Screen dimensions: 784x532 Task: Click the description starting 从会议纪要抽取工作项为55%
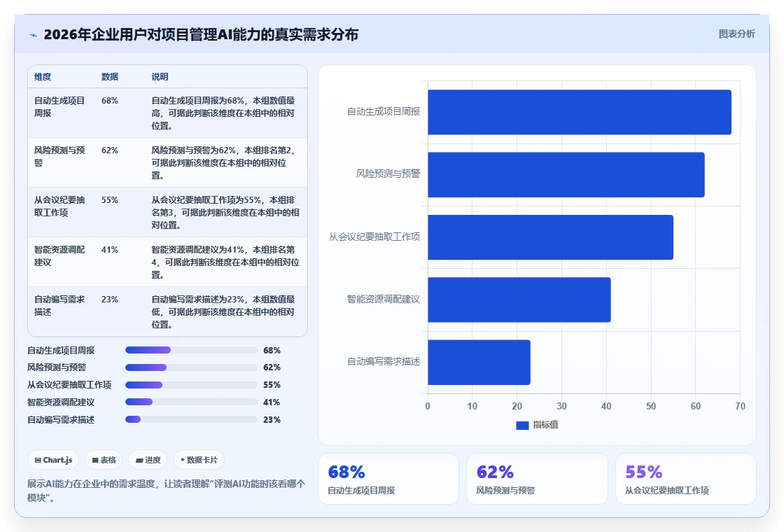(x=225, y=213)
